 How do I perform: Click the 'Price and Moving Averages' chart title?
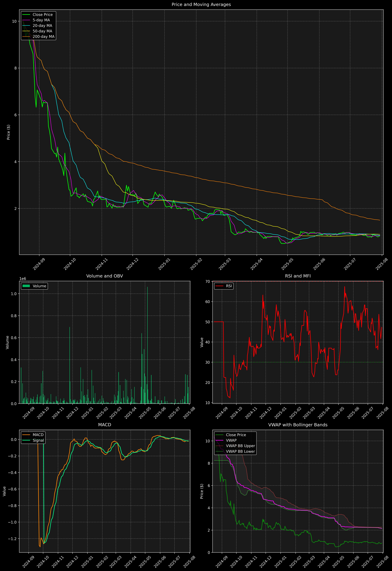[201, 4]
